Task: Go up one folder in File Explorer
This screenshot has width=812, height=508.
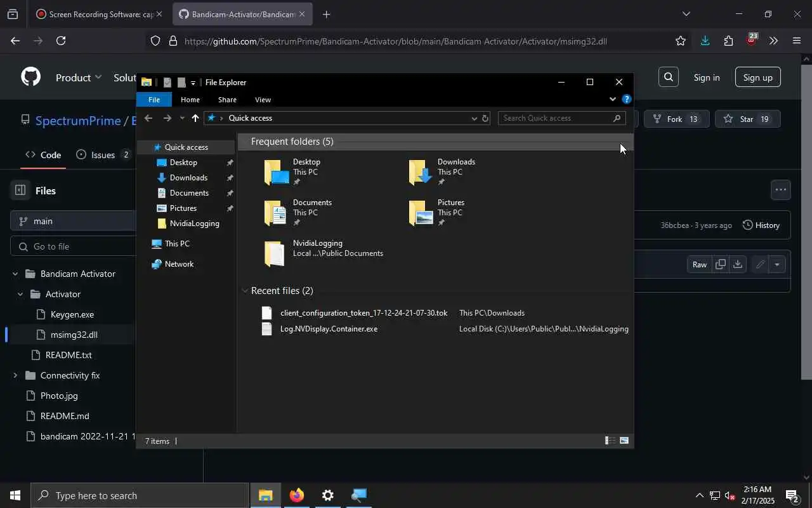Action: click(195, 118)
